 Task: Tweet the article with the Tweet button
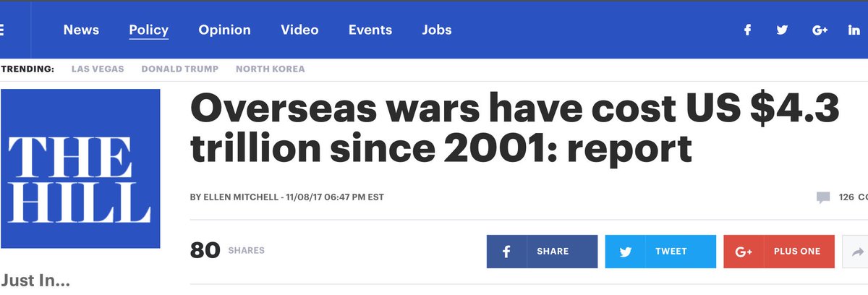(x=661, y=252)
